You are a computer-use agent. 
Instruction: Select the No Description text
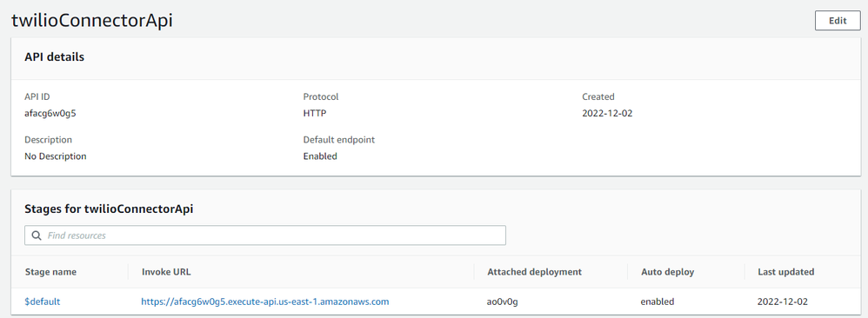56,156
